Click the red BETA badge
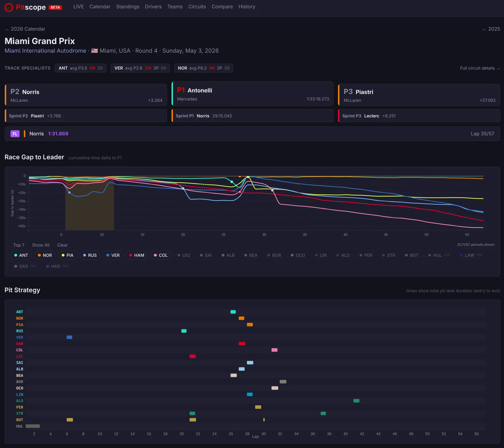 tap(55, 7)
